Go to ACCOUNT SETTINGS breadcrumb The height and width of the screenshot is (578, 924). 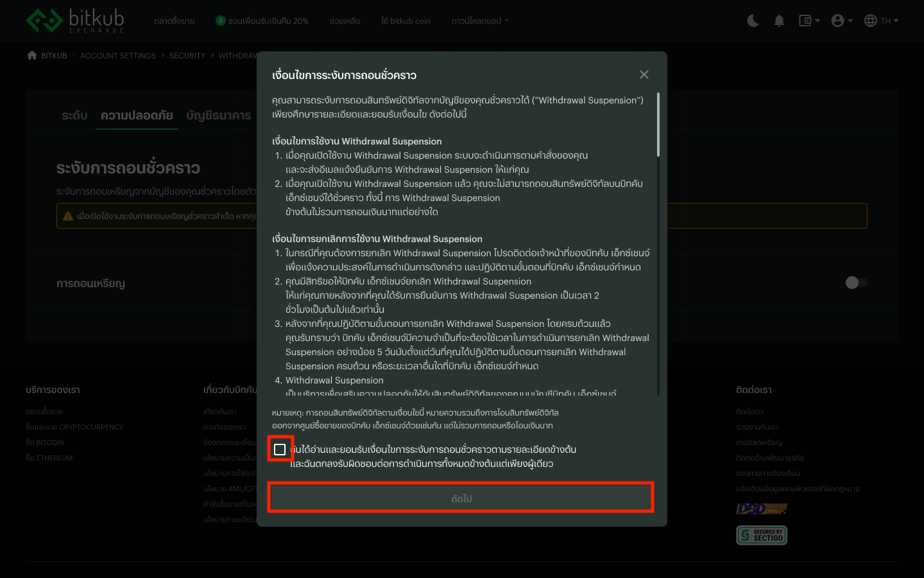[x=118, y=56]
